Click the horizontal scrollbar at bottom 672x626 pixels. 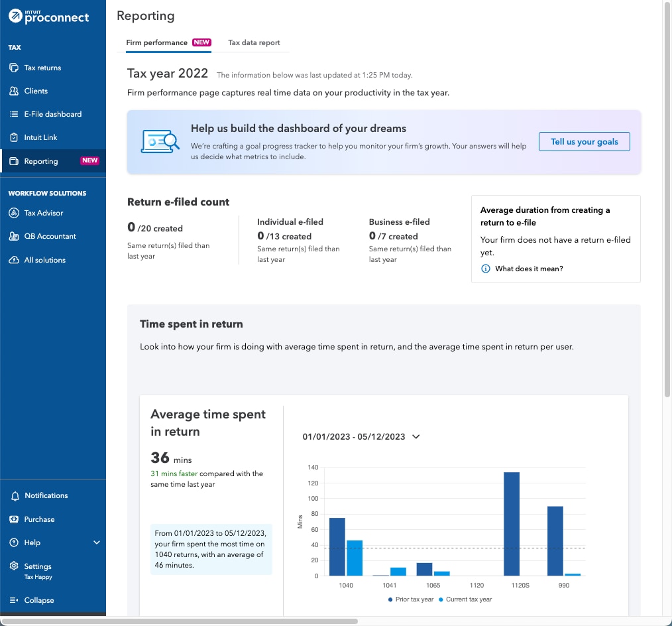point(179,621)
